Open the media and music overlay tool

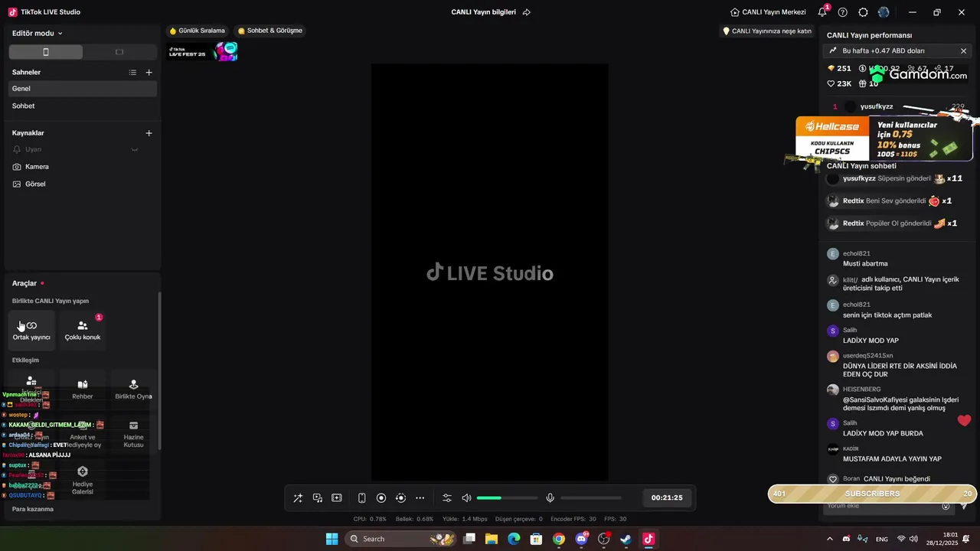coord(317,498)
